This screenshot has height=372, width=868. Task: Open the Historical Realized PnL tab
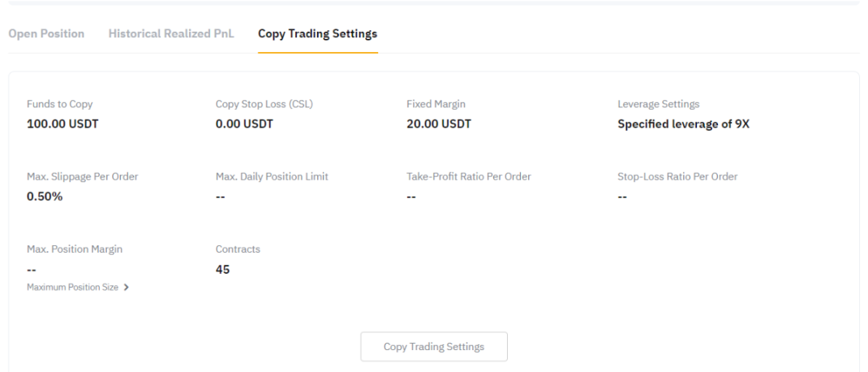[x=171, y=33]
